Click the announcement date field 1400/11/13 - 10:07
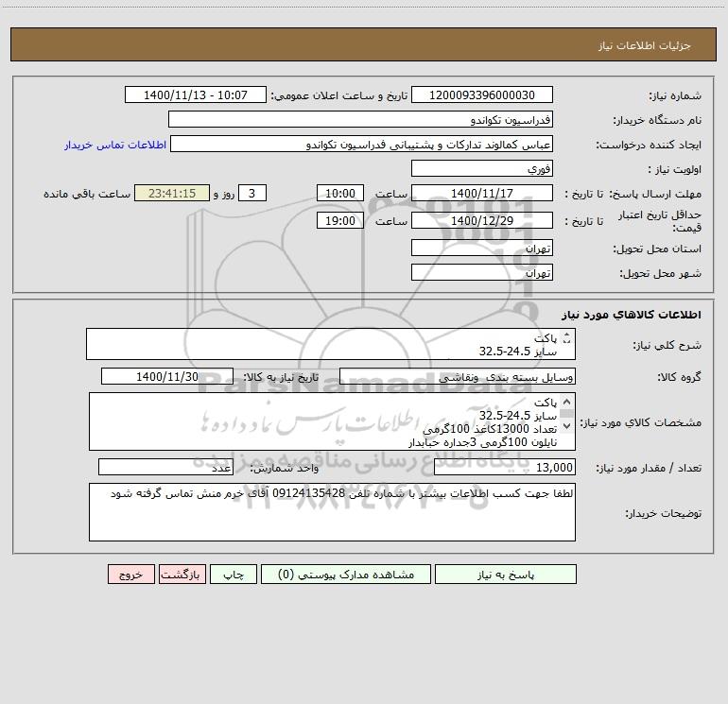Image resolution: width=728 pixels, height=704 pixels. click(x=196, y=94)
